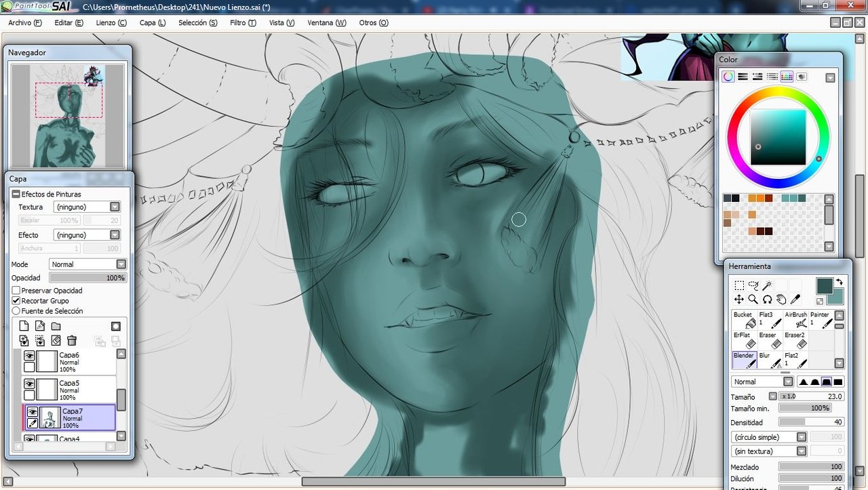The image size is (868, 490).
Task: Choose the Eraser tool
Action: 770,340
